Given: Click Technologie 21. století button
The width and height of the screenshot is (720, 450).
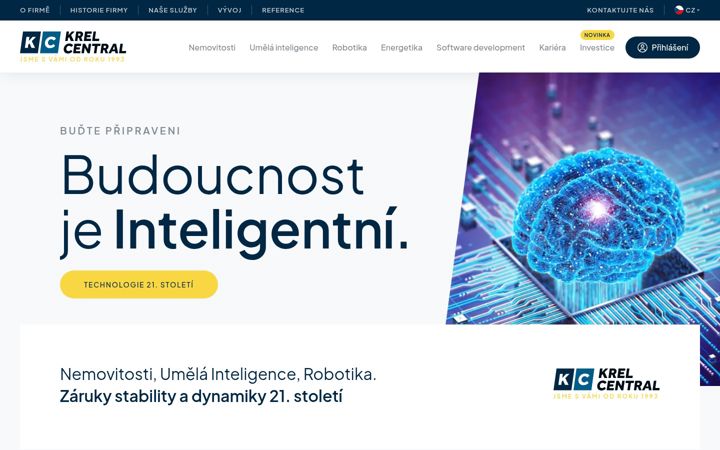Looking at the screenshot, I should [139, 285].
